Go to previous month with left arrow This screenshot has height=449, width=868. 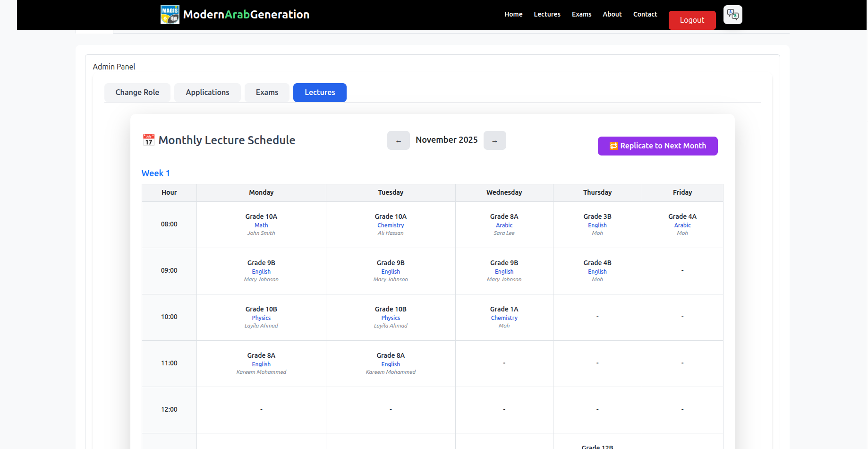(398, 141)
